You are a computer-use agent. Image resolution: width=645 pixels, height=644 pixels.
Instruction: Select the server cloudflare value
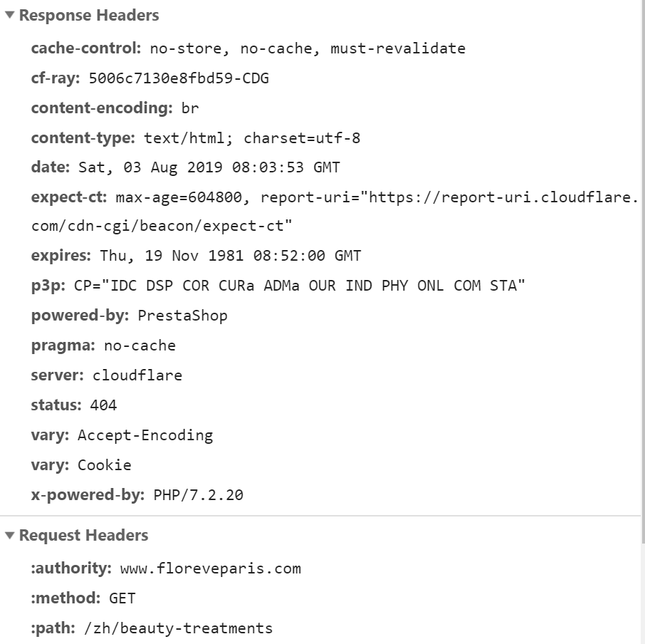137,375
